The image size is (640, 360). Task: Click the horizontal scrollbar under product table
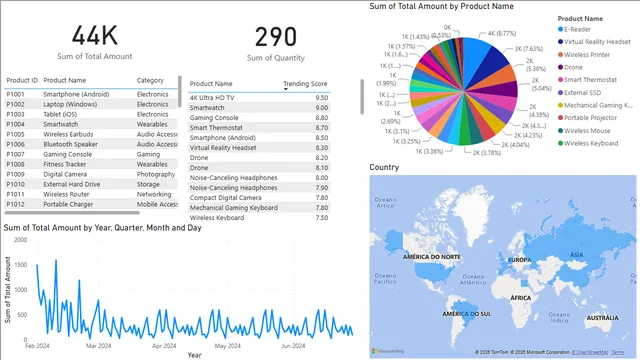(72, 213)
